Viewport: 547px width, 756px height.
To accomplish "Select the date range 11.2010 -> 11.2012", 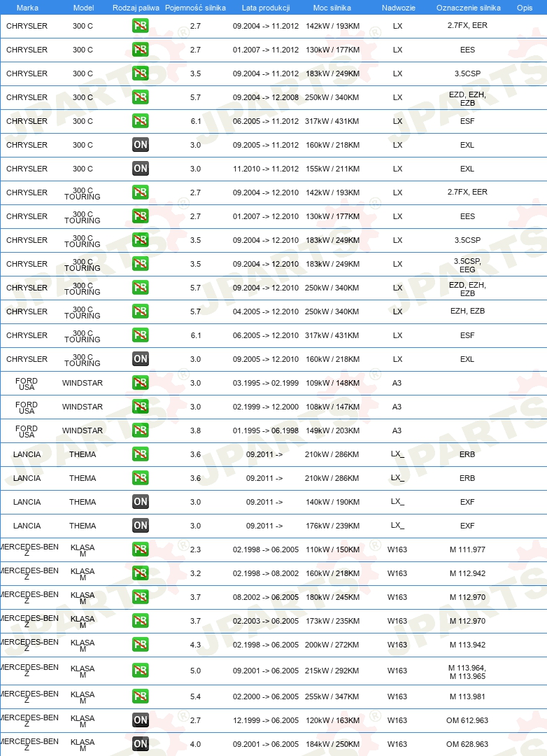I will click(266, 169).
